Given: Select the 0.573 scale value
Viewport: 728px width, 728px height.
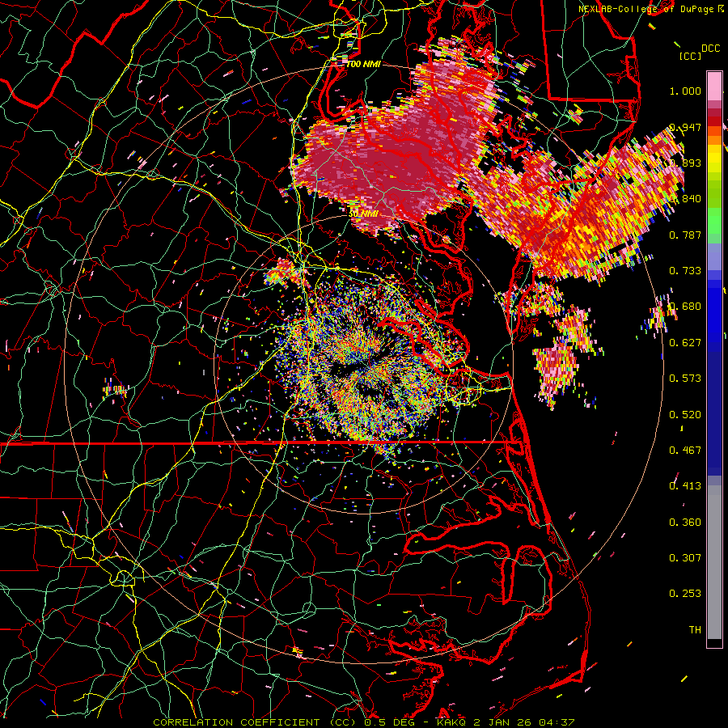Looking at the screenshot, I should pos(685,379).
